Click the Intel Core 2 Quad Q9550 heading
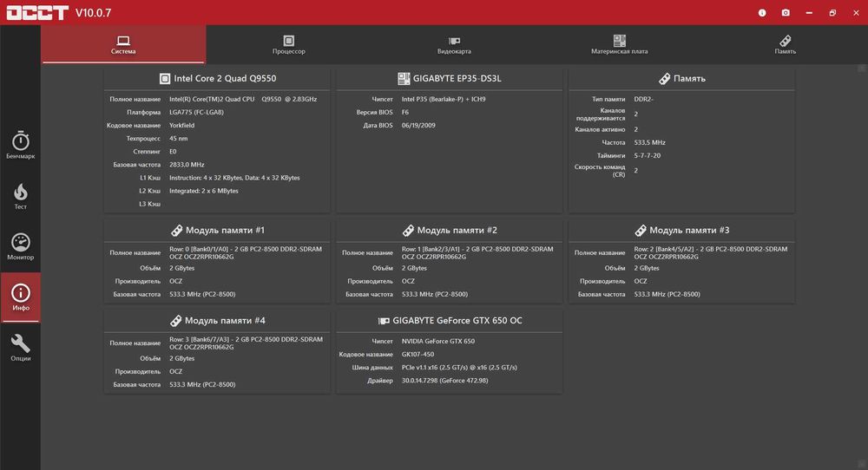868x470 pixels. [225, 79]
